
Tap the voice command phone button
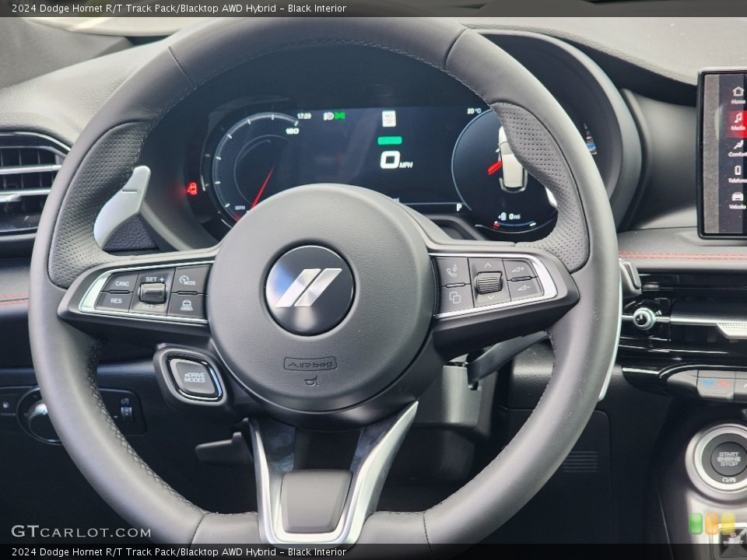coord(451,271)
